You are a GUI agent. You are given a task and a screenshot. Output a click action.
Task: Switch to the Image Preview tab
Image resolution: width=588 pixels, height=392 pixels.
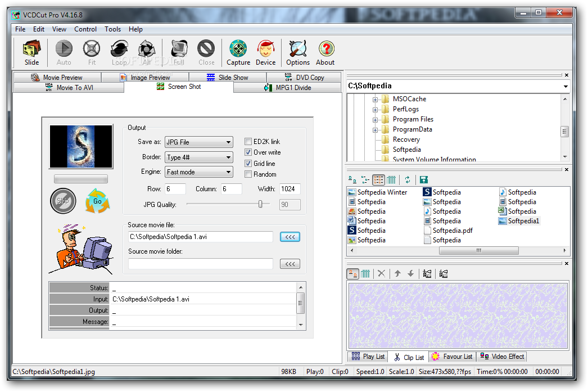coord(145,77)
